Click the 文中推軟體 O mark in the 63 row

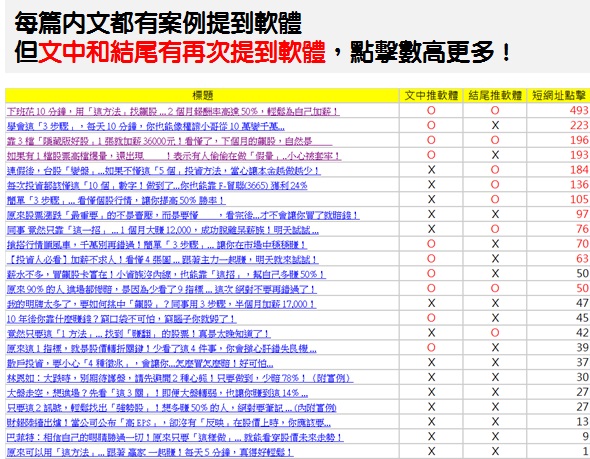click(431, 259)
